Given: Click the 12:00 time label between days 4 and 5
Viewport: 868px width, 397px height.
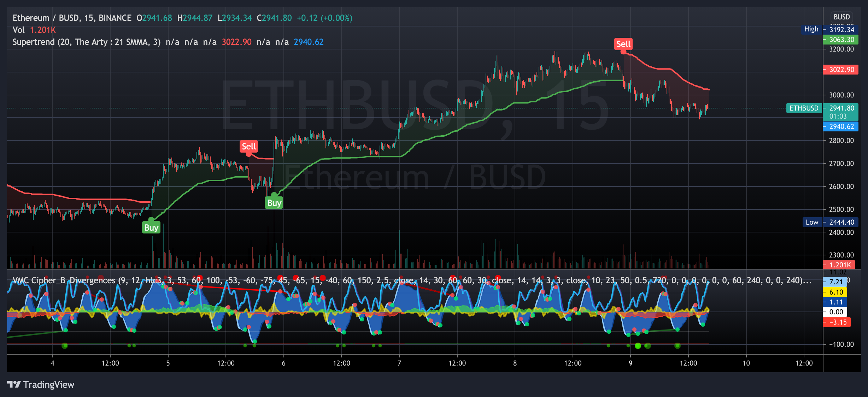Looking at the screenshot, I should 110,363.
